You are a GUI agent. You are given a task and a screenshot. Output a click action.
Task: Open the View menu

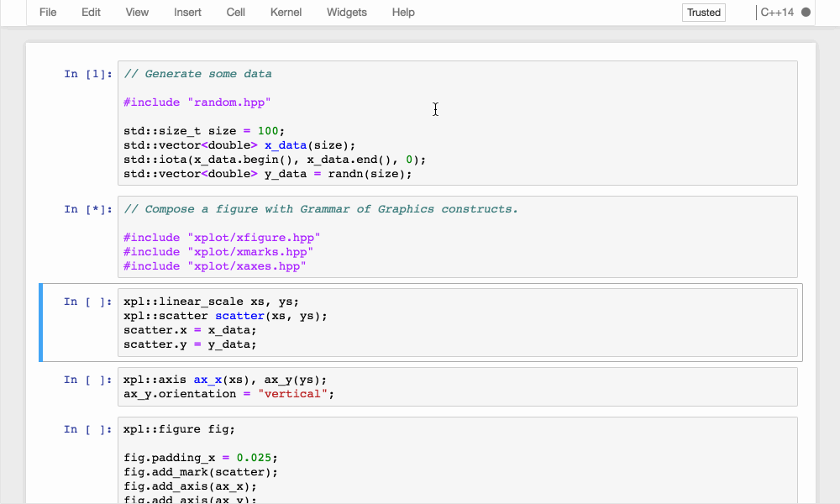click(137, 13)
